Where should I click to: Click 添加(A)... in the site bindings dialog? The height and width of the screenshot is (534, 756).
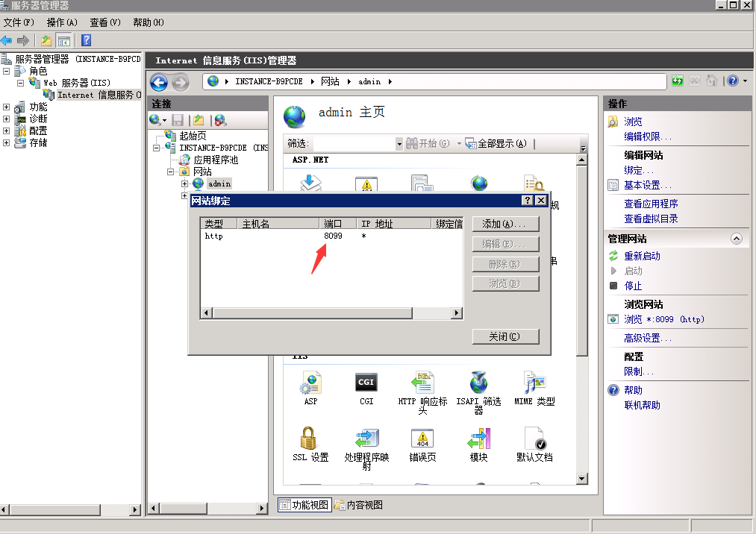[505, 224]
